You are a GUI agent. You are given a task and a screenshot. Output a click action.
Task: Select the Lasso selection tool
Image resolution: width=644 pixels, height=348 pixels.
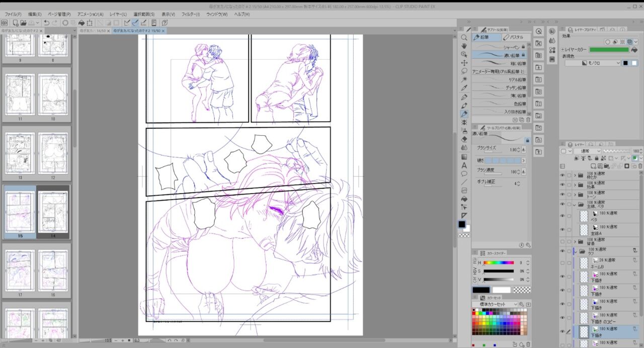point(464,71)
